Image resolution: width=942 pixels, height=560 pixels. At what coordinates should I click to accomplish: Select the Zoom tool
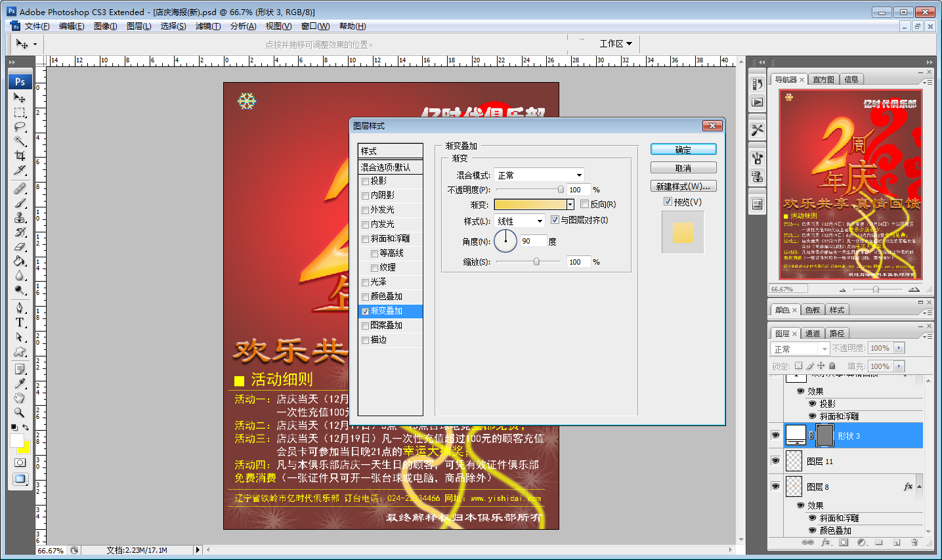(x=20, y=413)
